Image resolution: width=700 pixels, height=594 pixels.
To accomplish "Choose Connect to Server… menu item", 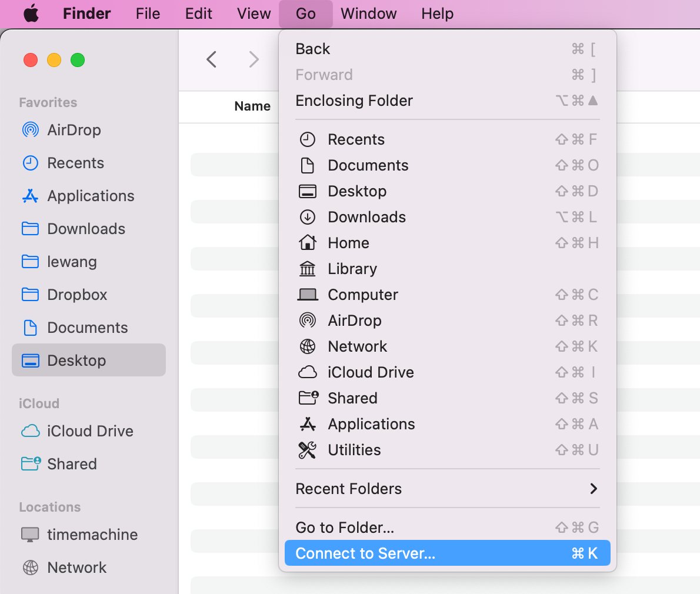I will (x=447, y=553).
